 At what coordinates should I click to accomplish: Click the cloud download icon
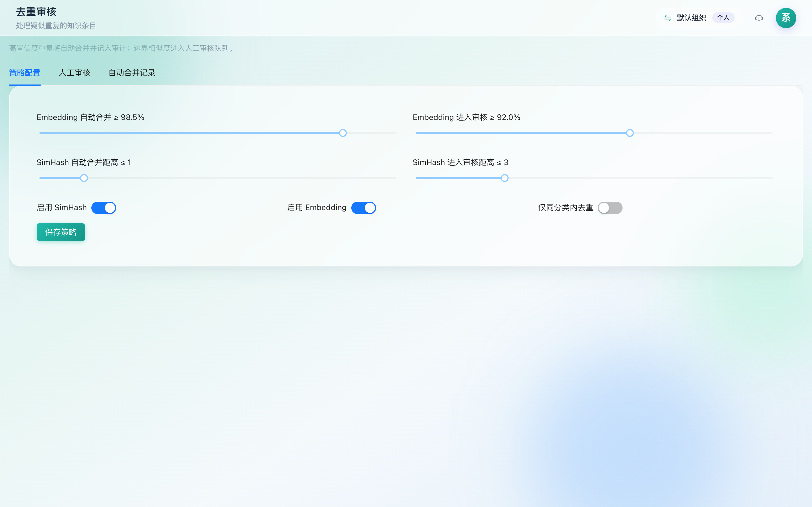pyautogui.click(x=759, y=18)
